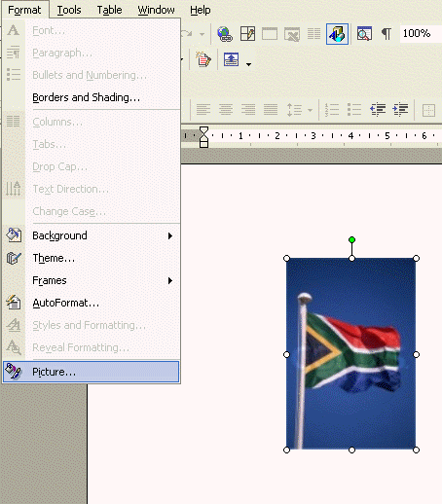Click the Decrease Indent icon
This screenshot has height=504, width=442.
pos(378,110)
